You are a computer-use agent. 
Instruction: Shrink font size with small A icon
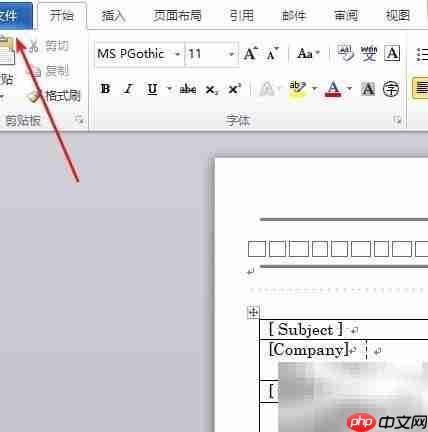click(273, 54)
